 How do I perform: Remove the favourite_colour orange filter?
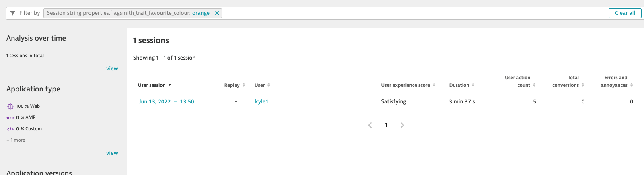[x=217, y=13]
